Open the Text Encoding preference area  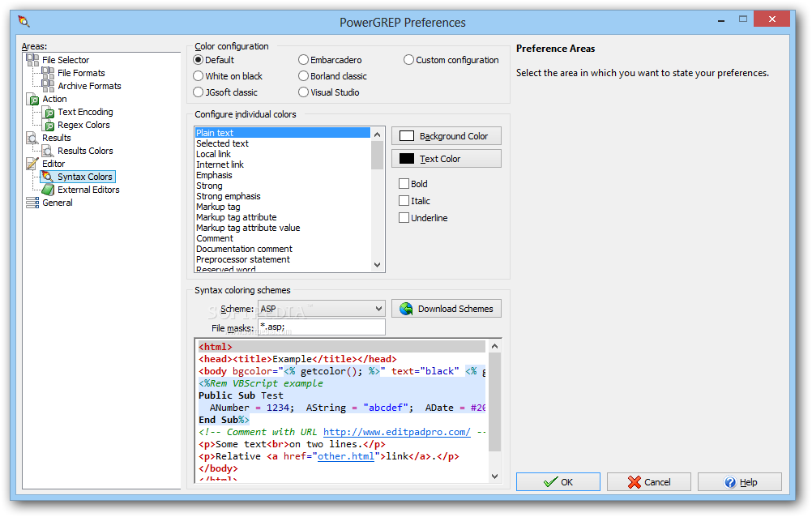point(85,112)
